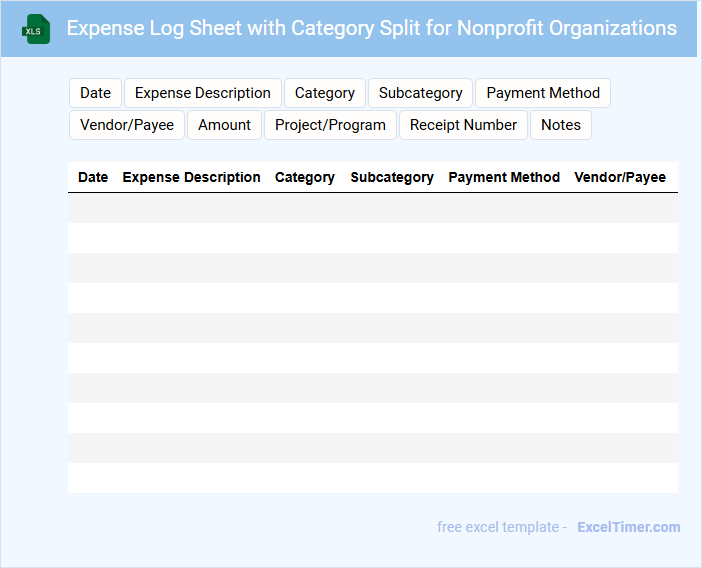Open the ExcelTimer.com link
This screenshot has height=568, width=702.
coord(628,527)
